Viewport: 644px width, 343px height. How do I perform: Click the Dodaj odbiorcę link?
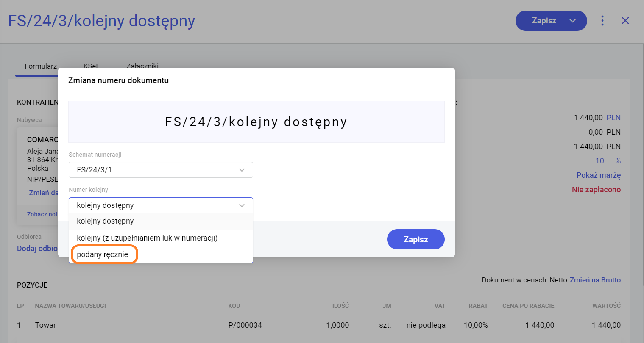(x=37, y=249)
